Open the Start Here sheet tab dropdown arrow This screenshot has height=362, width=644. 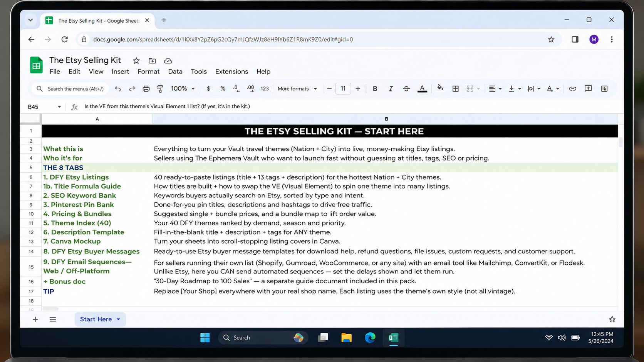(x=118, y=319)
